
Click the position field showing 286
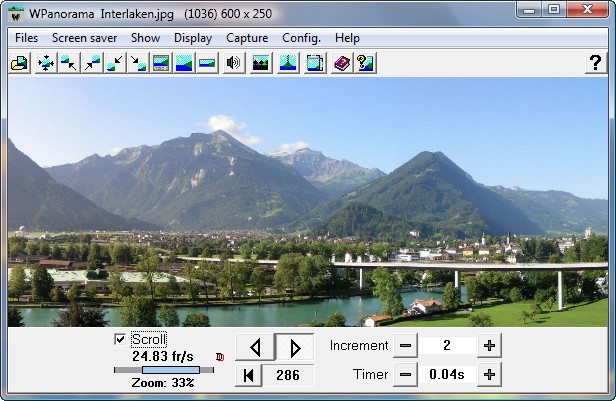click(x=288, y=375)
